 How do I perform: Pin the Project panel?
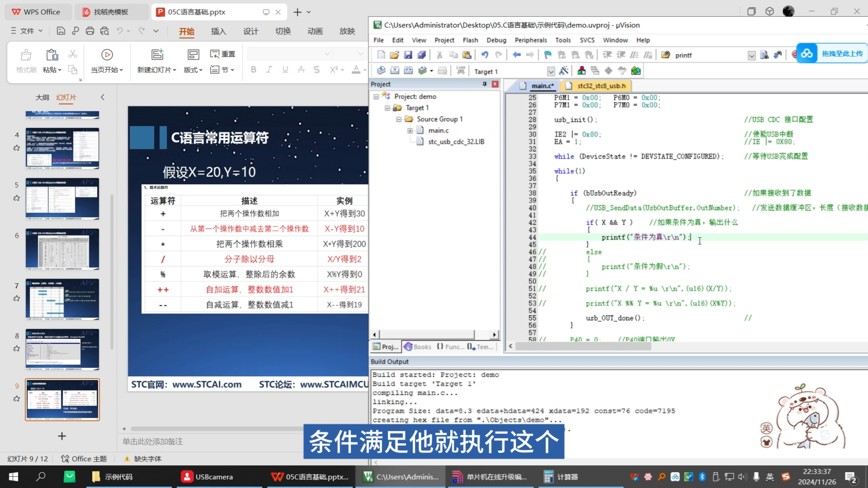tap(485, 84)
